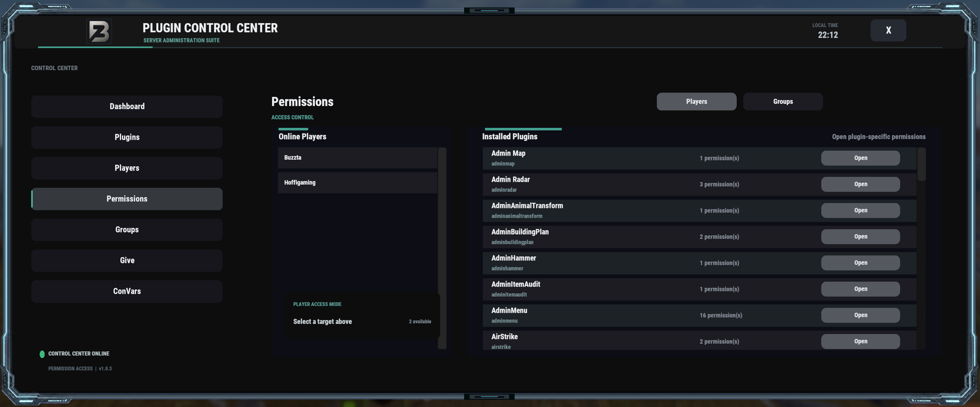980x407 pixels.
Task: Select online player Hoffigaming
Action: (357, 182)
